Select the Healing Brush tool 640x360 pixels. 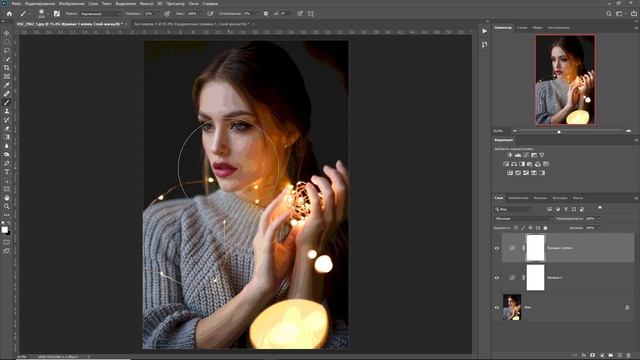click(7, 94)
